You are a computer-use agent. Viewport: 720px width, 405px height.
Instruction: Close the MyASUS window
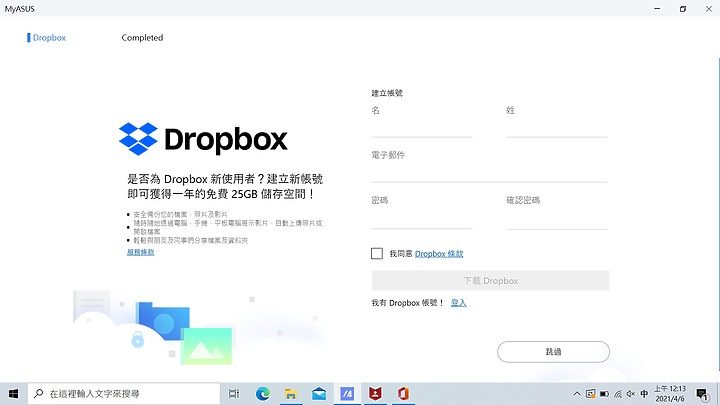click(709, 9)
